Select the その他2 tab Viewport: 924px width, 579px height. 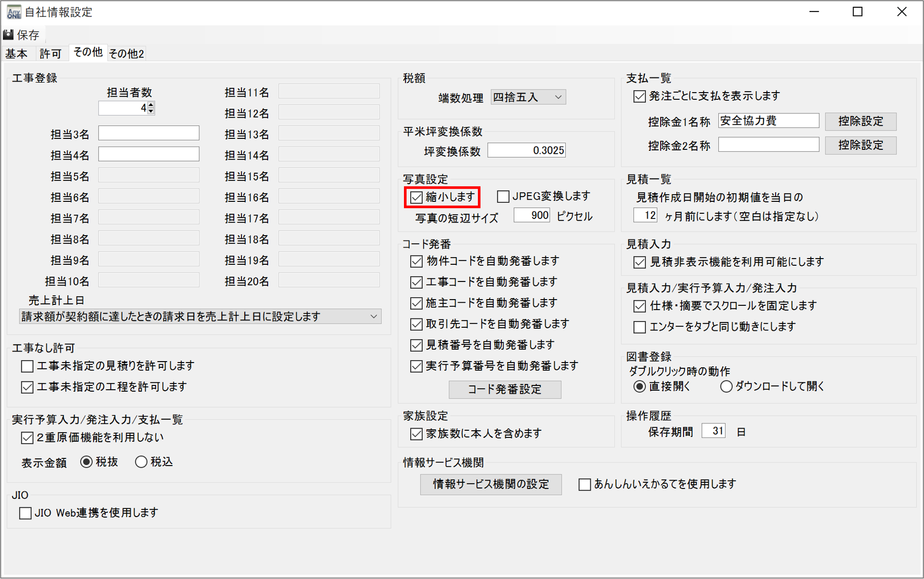tap(126, 54)
